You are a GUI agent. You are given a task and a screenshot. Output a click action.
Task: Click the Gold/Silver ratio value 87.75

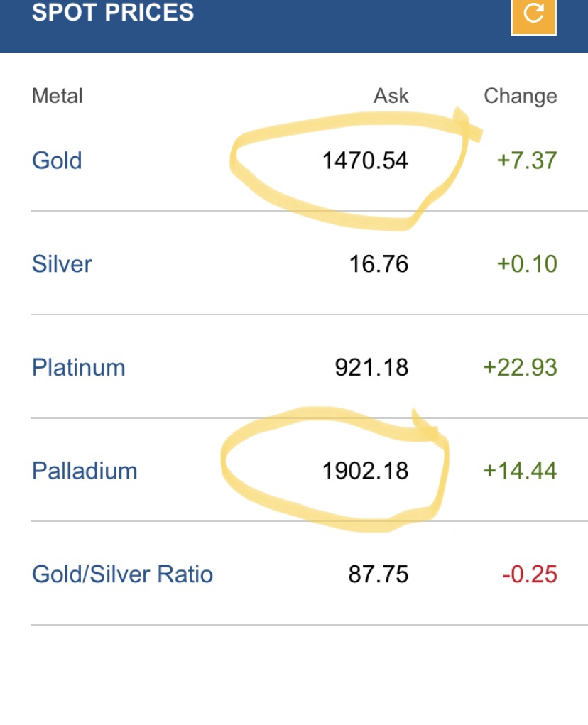pyautogui.click(x=379, y=574)
